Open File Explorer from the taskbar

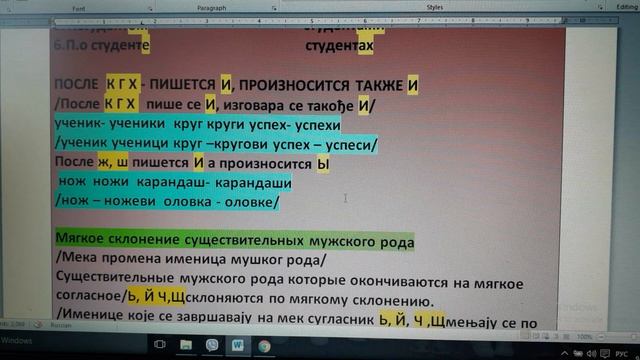(x=186, y=345)
